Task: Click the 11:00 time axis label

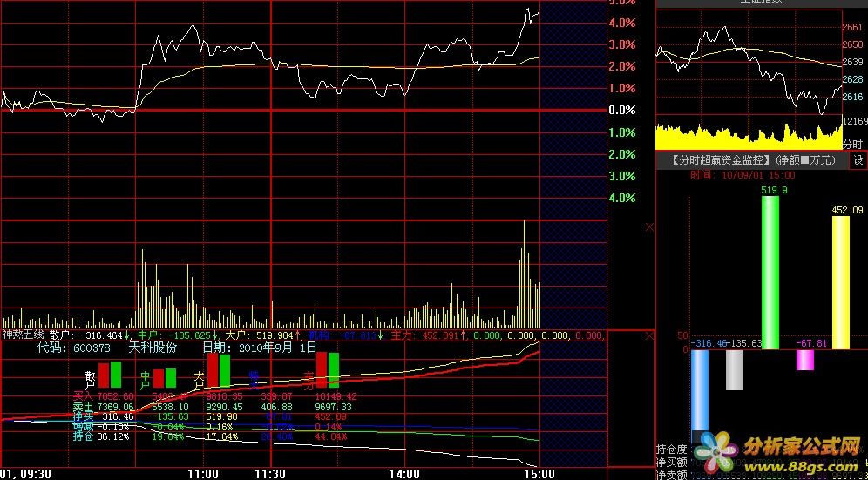Action: tap(202, 474)
